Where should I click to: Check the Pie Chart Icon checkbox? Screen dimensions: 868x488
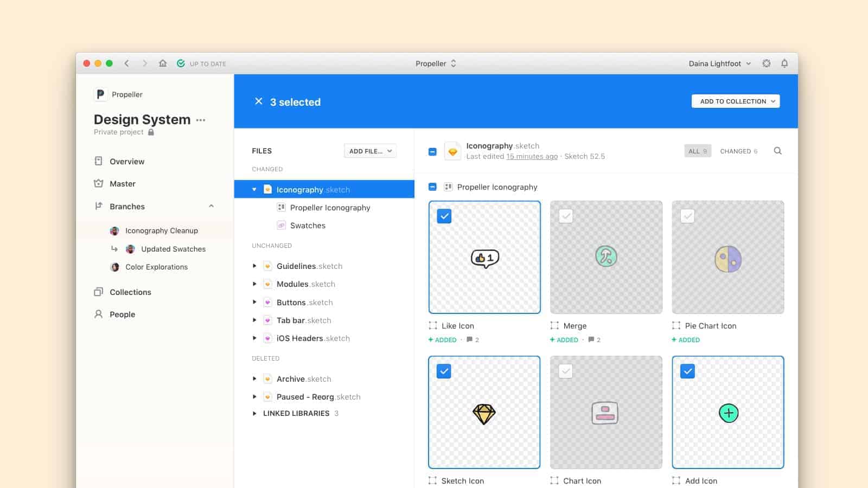coord(687,216)
